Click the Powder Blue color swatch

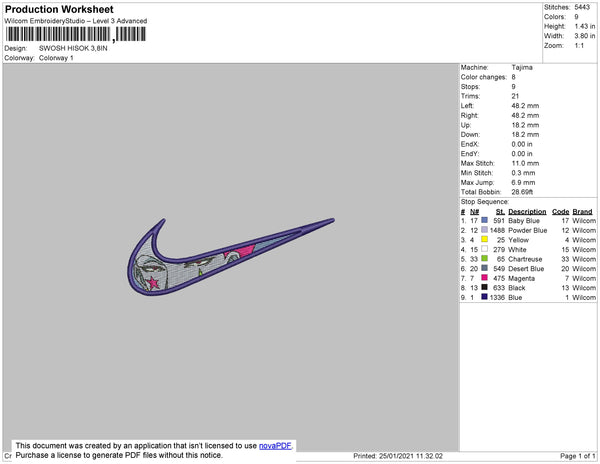pos(484,230)
